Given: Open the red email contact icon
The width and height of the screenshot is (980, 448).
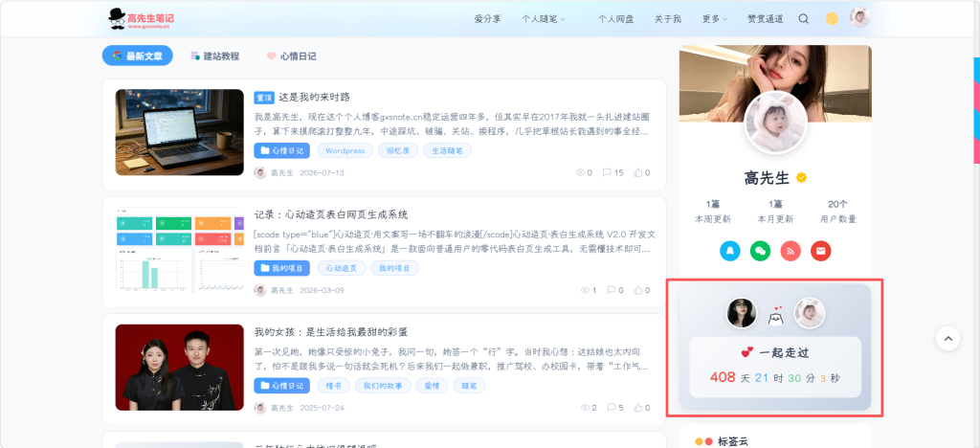Looking at the screenshot, I should pyautogui.click(x=820, y=251).
